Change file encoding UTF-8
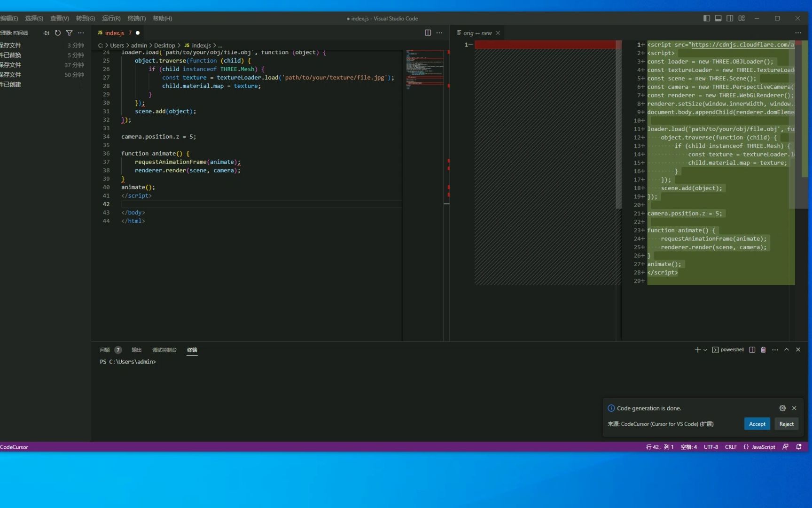 click(x=710, y=447)
